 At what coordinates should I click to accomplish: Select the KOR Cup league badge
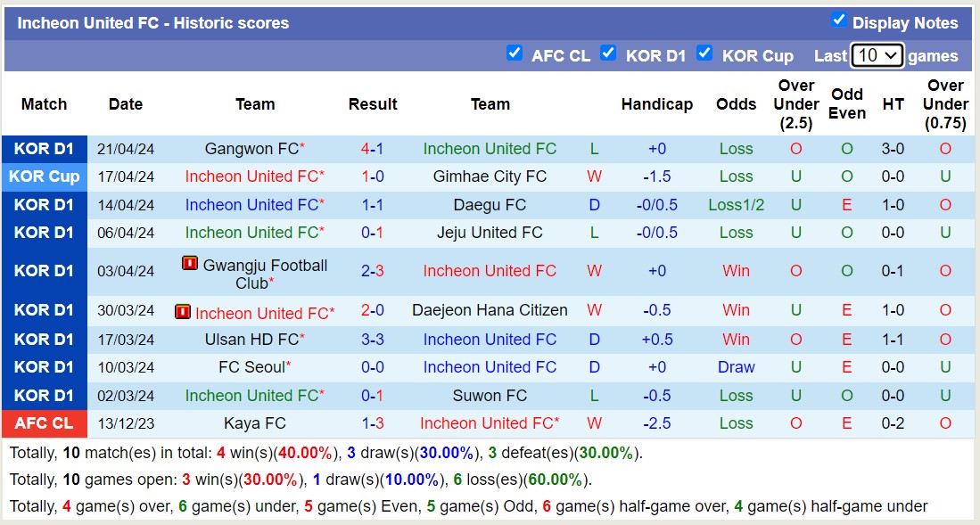[44, 176]
